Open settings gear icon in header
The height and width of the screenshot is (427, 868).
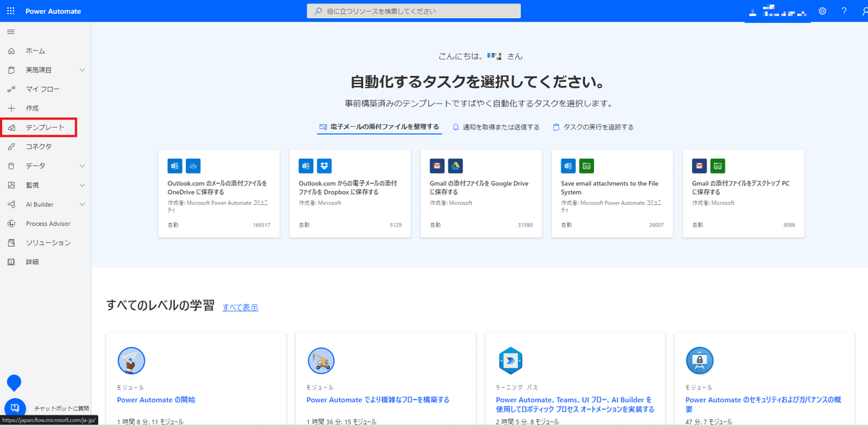[822, 11]
